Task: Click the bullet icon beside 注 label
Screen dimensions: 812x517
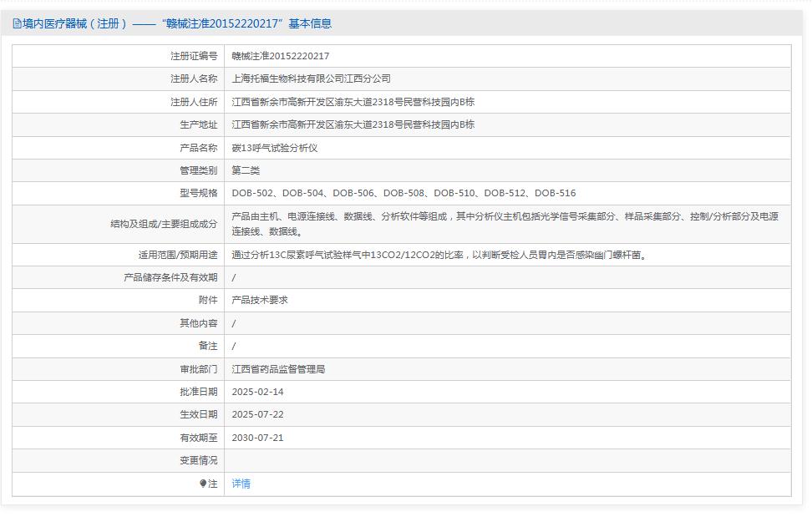Action: tap(203, 484)
